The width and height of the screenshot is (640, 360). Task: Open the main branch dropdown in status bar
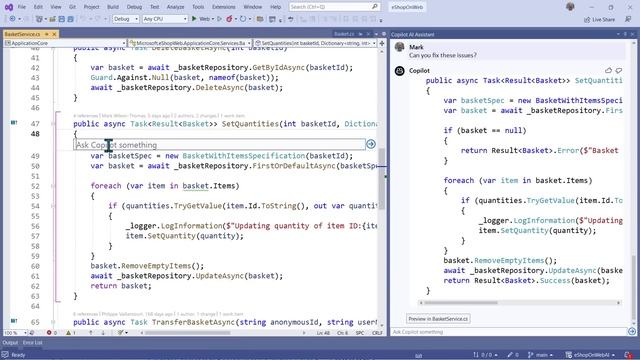[540, 355]
